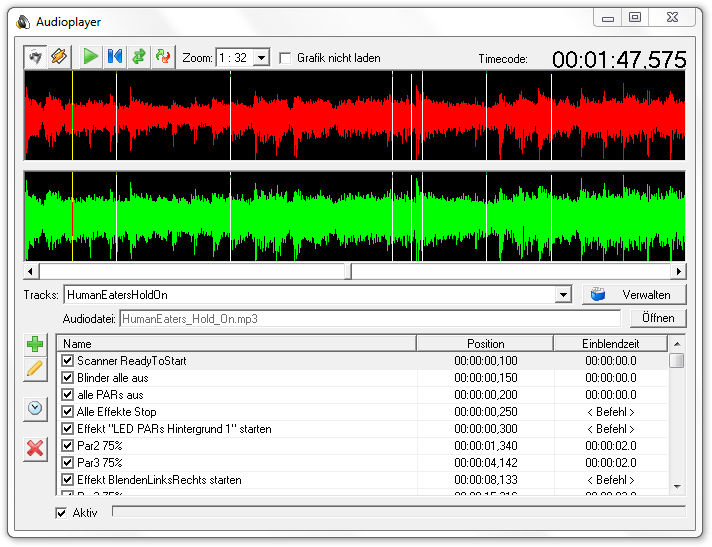Image resolution: width=712 pixels, height=547 pixels.
Task: Uncheck the 'Scanner ReadyToStart' entry
Action: 68,361
